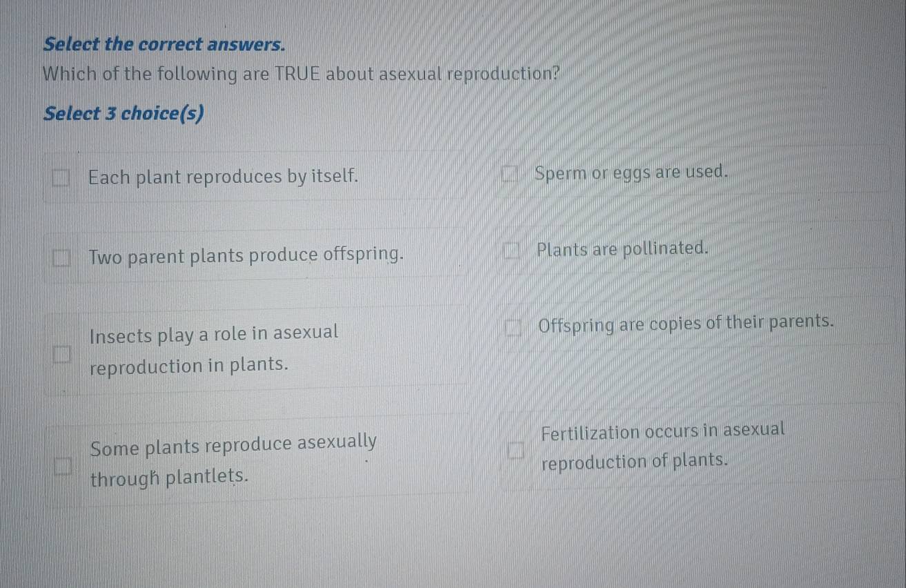Click the 'Select the correct answers.' heading
This screenshot has width=906, height=588.
point(164,44)
